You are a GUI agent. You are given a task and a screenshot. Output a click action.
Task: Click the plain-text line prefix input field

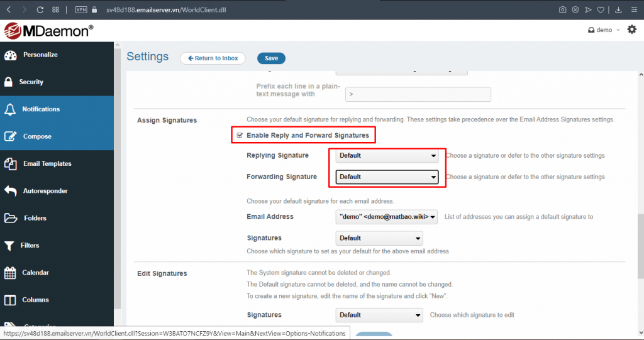(x=418, y=94)
